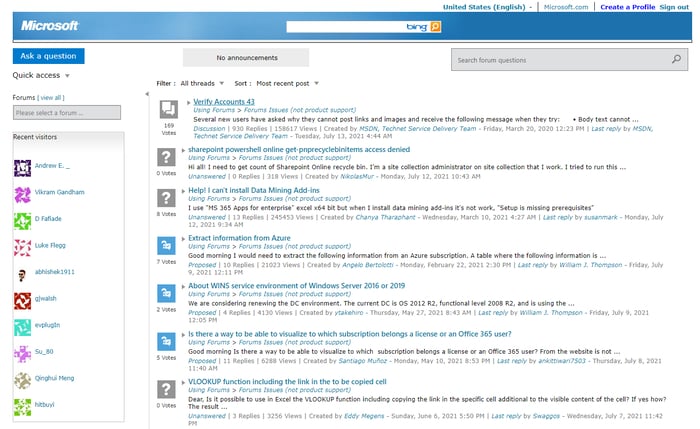
Task: Open the Verify Accounts 43 thread
Action: click(224, 102)
